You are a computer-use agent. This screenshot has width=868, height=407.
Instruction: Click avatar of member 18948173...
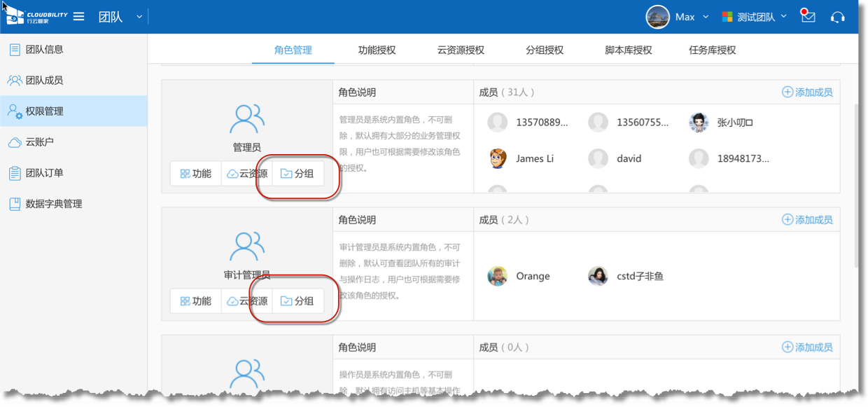(x=699, y=158)
